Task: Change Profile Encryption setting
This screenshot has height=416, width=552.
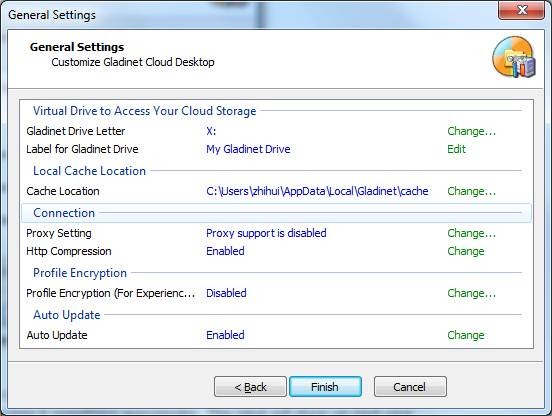Action: (x=471, y=293)
